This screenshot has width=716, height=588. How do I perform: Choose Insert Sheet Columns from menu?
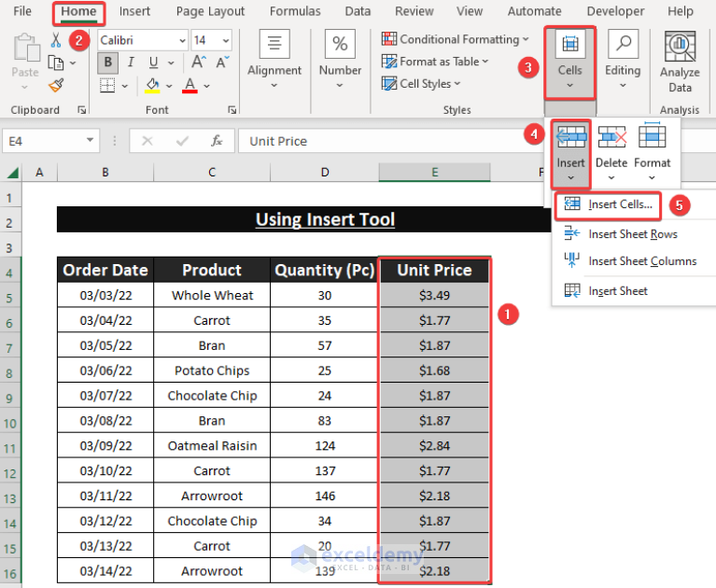(641, 261)
